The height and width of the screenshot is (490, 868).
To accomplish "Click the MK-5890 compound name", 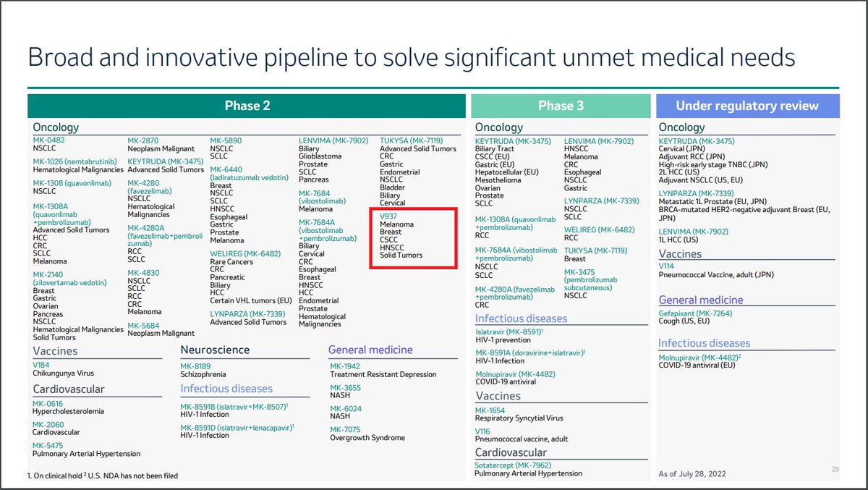I will (226, 140).
